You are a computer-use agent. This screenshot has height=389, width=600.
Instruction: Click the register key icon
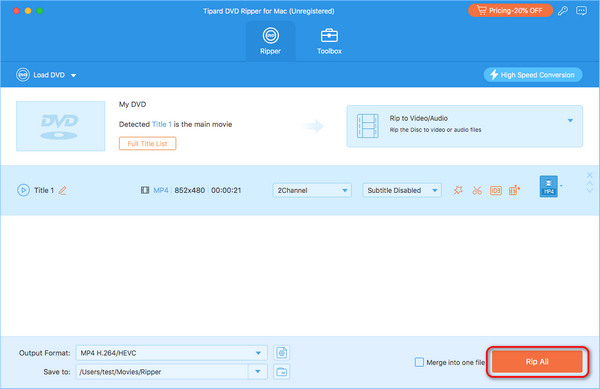(x=563, y=11)
